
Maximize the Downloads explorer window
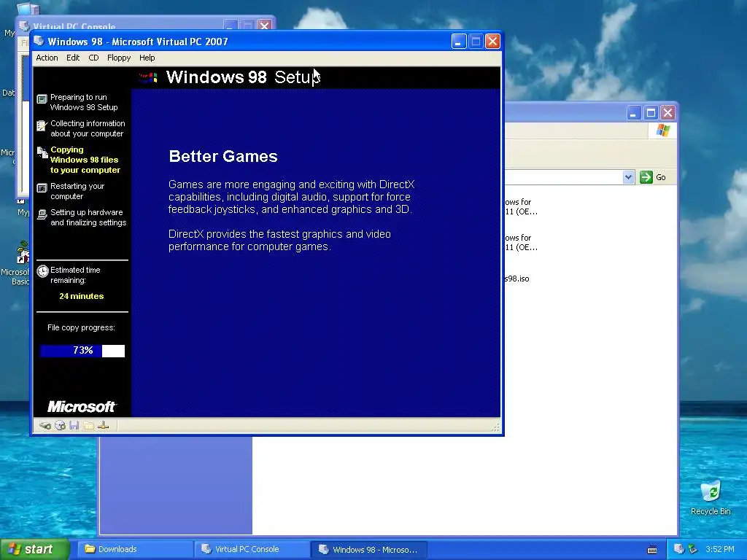651,113
